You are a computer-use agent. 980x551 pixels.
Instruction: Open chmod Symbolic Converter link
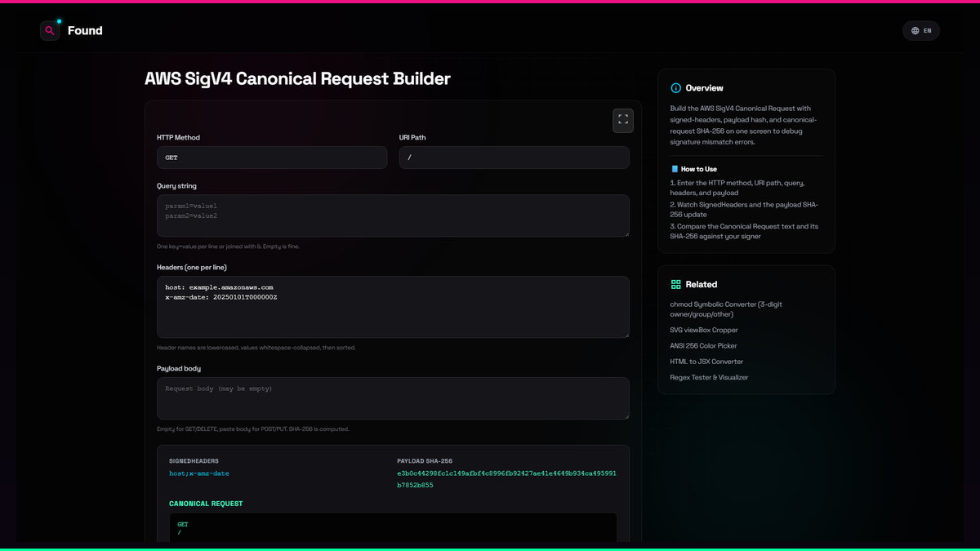pyautogui.click(x=726, y=309)
